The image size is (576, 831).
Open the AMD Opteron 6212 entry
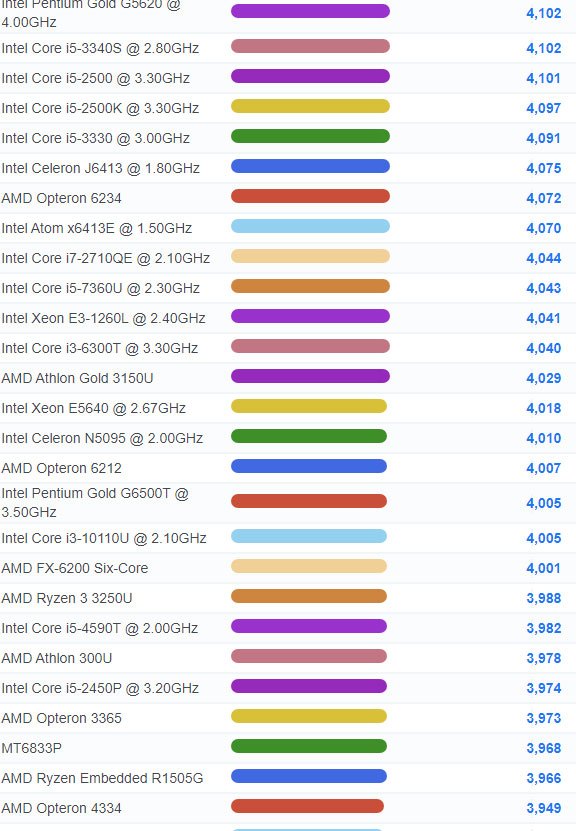click(x=61, y=468)
